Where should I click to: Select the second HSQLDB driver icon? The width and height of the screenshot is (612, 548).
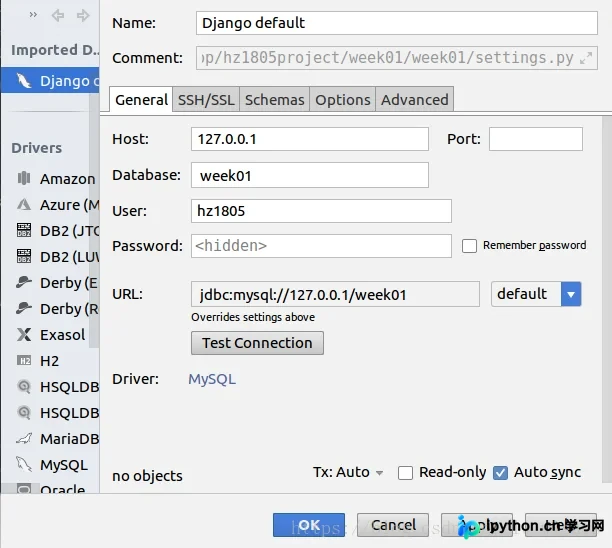pyautogui.click(x=24, y=412)
